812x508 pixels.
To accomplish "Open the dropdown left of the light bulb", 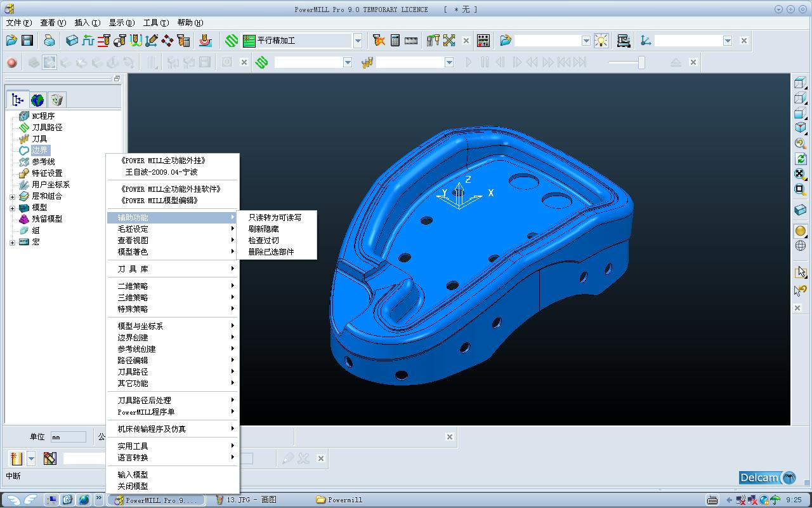I will [586, 41].
